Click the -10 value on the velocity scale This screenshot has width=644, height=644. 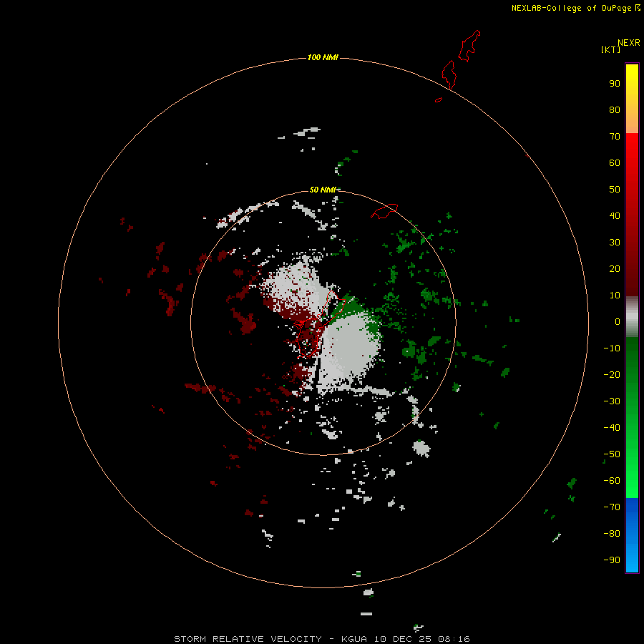pyautogui.click(x=612, y=348)
